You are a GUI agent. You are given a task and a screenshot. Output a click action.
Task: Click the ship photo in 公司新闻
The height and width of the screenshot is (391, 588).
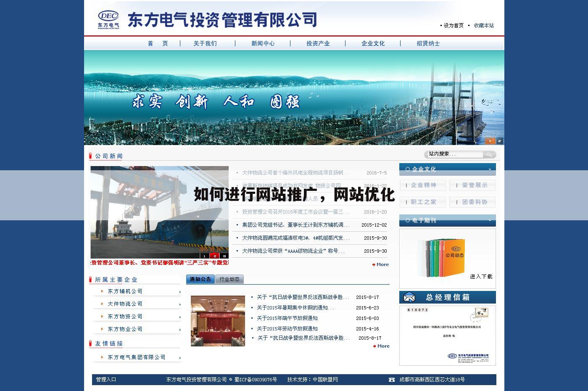[x=160, y=212]
